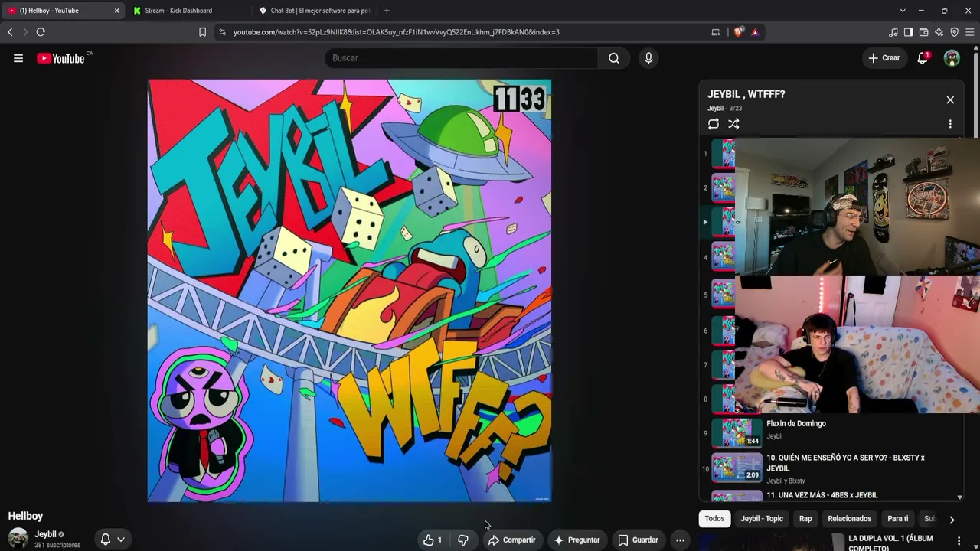Expand the subscription notification bell dropdown
The width and height of the screenshot is (980, 551).
tap(113, 540)
